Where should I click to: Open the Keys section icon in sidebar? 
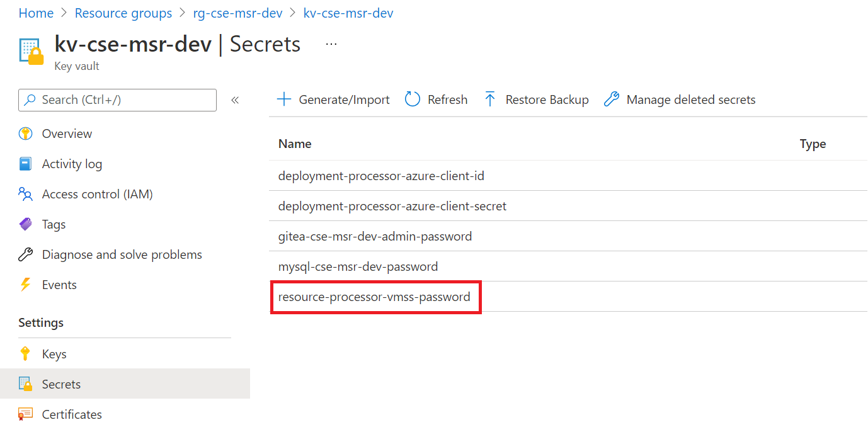pyautogui.click(x=26, y=353)
